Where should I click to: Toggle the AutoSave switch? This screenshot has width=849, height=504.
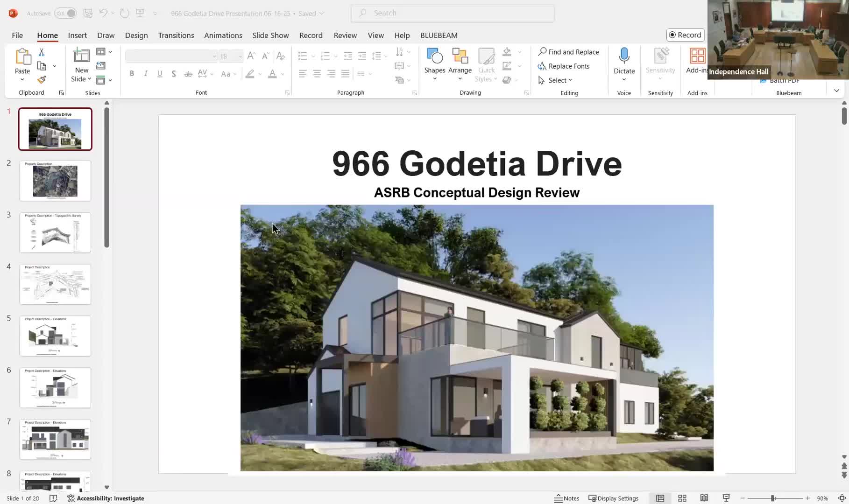pos(65,14)
